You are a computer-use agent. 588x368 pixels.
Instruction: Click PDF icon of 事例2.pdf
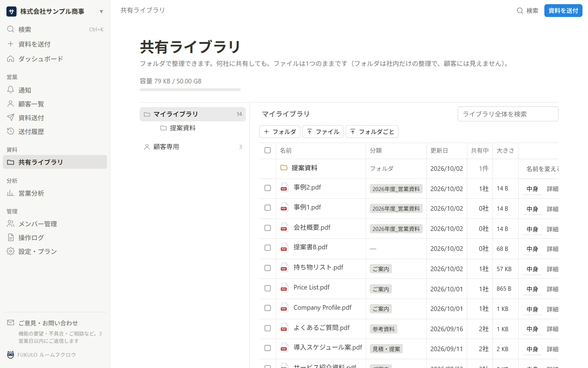point(284,187)
